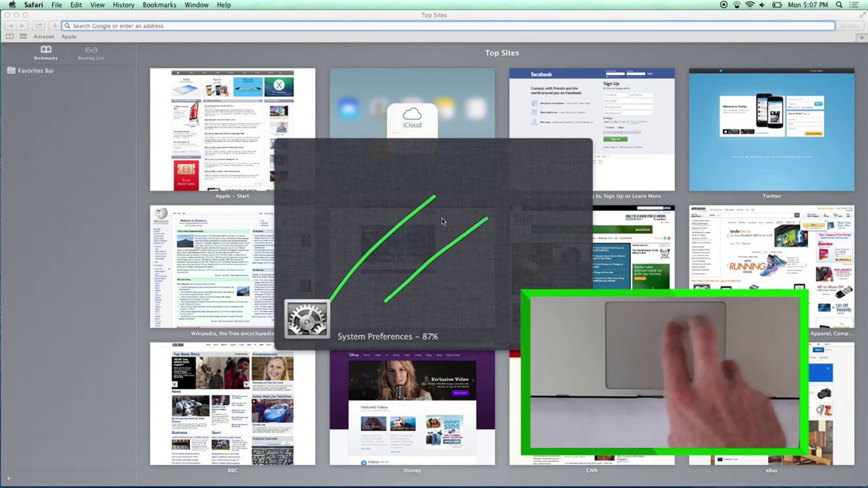Image resolution: width=868 pixels, height=488 pixels.
Task: Click the Share toolbar button
Action: (38, 26)
